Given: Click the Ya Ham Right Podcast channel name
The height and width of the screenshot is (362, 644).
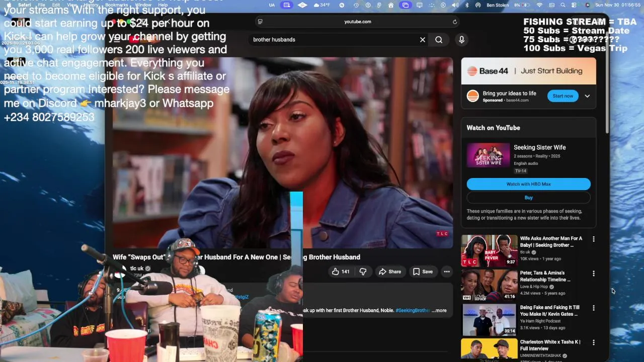Looking at the screenshot, I should click(540, 321).
